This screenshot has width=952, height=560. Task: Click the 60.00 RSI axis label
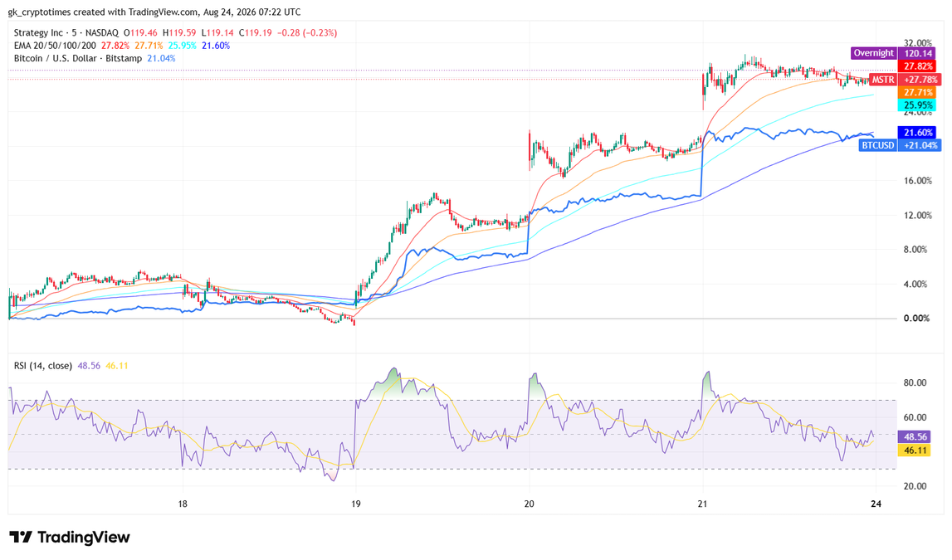pos(915,417)
